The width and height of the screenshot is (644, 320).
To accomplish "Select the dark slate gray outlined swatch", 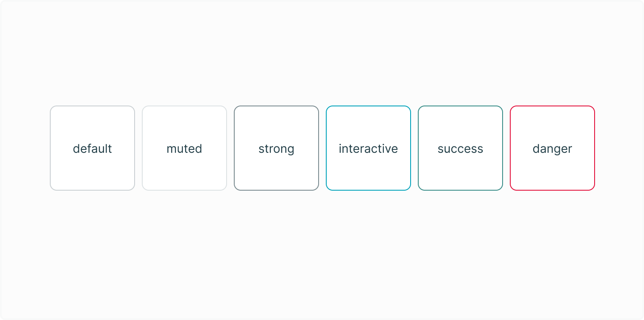I will pos(276,170).
